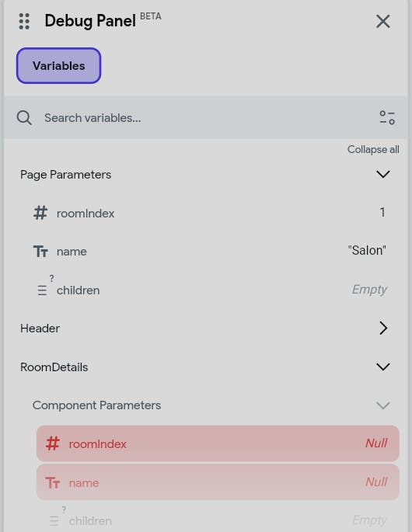
Task: Focus the Search variables field
Action: tap(205, 118)
